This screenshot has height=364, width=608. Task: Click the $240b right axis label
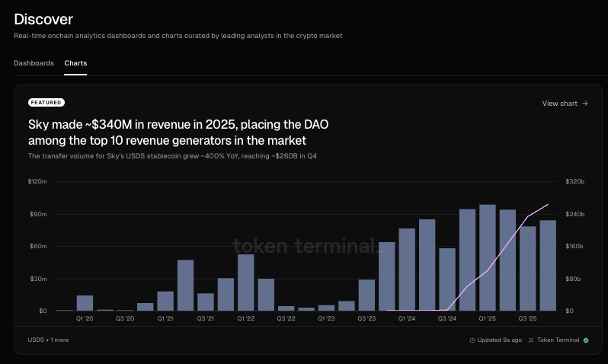(x=575, y=214)
